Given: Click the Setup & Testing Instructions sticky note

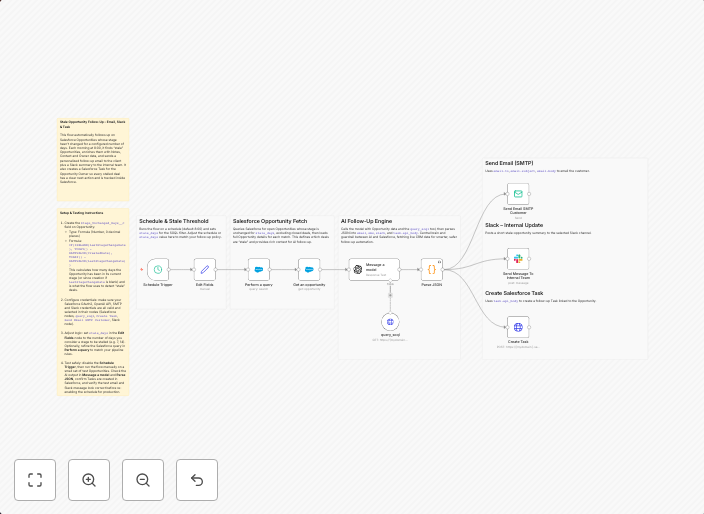Looking at the screenshot, I should coord(93,302).
